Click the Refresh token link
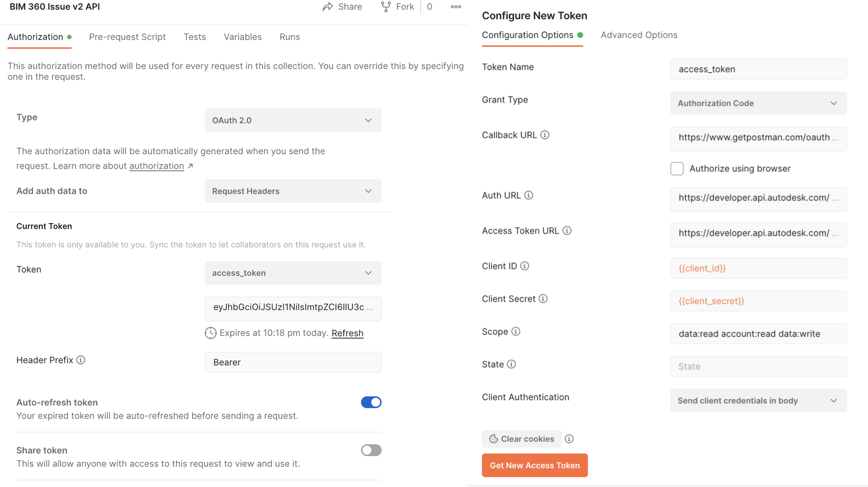The width and height of the screenshot is (868, 487). (347, 333)
